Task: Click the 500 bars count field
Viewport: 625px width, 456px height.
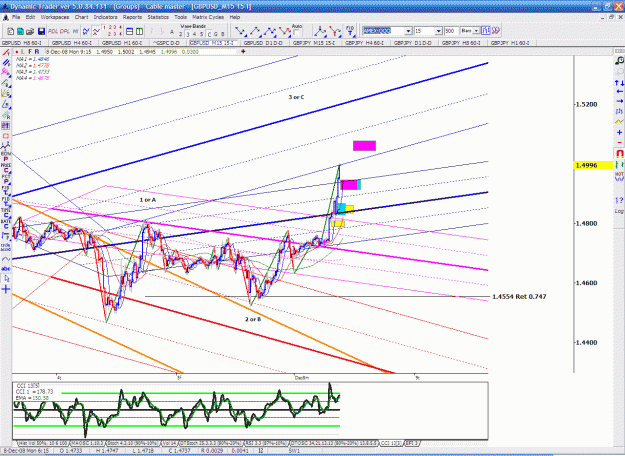Action: (451, 31)
